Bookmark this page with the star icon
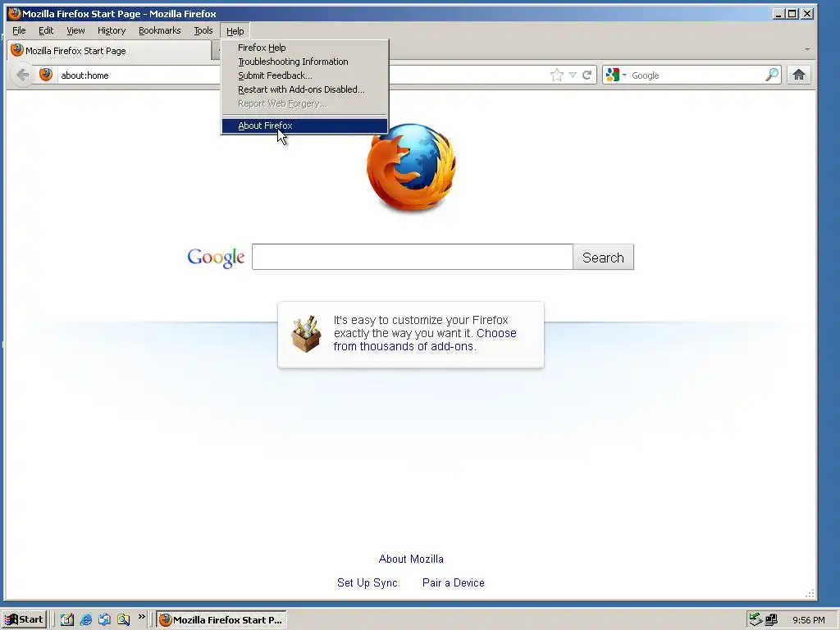This screenshot has width=840, height=630. (x=557, y=75)
